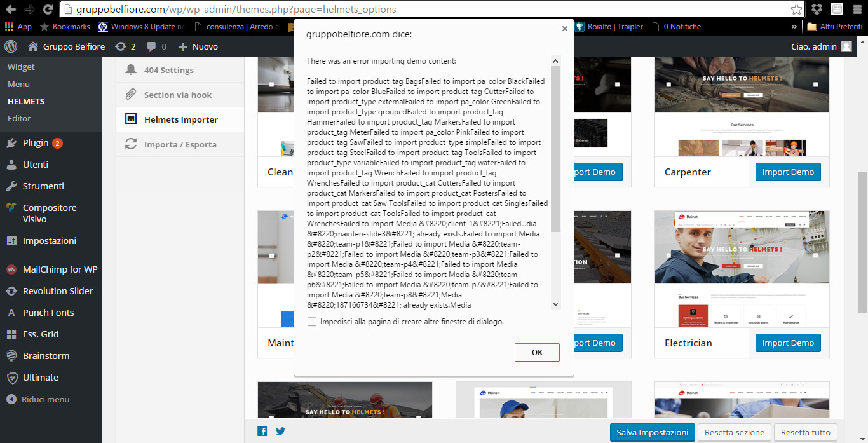Viewport: 868px width, 443px height.
Task: Open the Dropbox extension icon
Action: [x=817, y=10]
